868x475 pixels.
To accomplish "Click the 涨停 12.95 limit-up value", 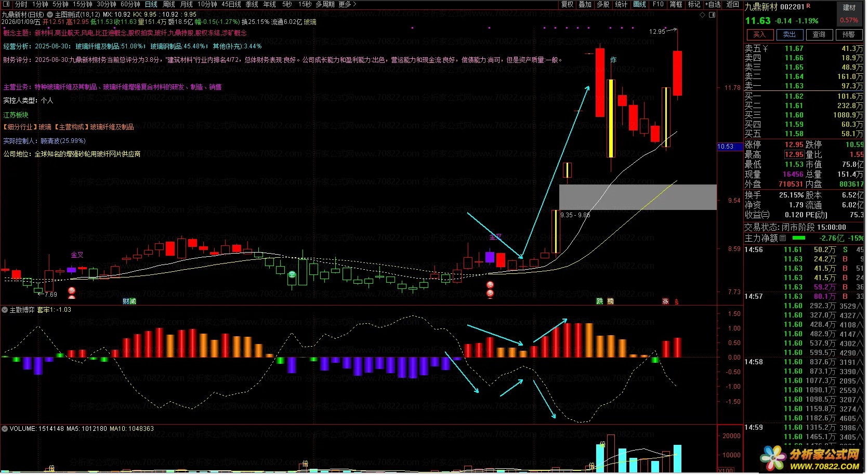I will click(794, 144).
